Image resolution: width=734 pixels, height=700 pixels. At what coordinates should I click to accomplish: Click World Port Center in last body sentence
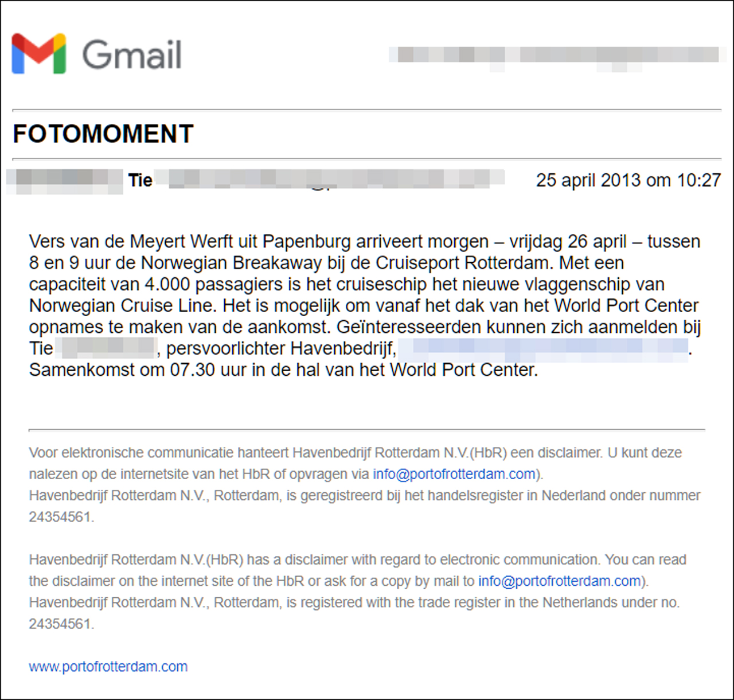point(463,370)
